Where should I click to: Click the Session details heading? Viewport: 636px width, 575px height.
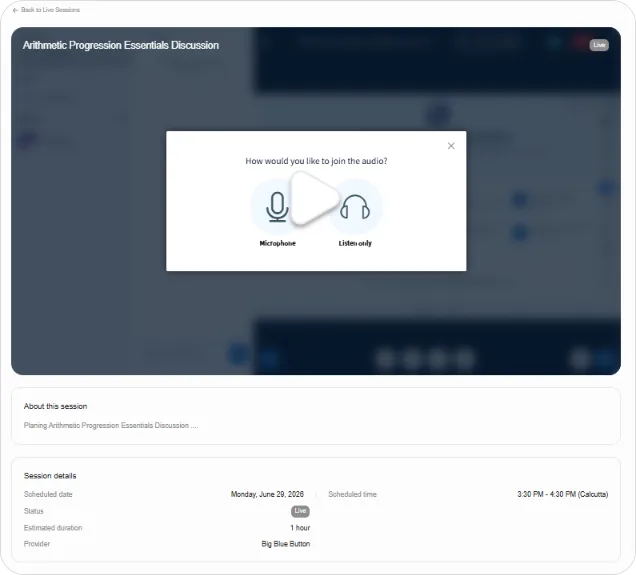50,476
